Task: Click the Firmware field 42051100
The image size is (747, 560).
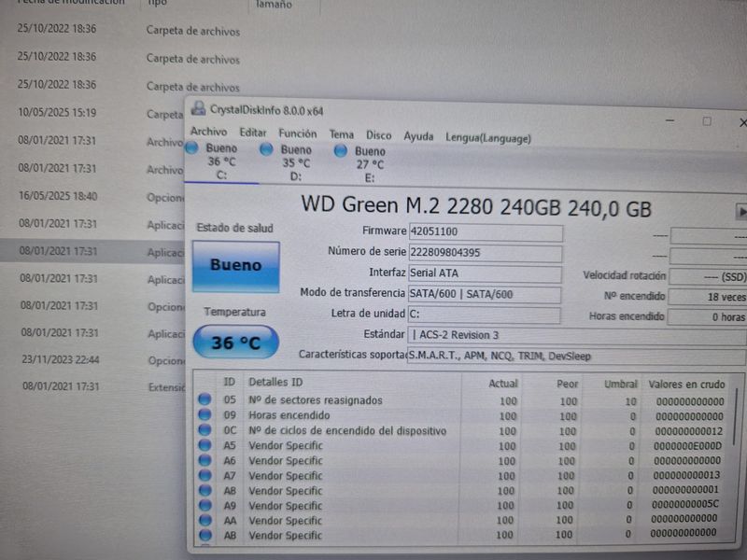Action: [486, 231]
